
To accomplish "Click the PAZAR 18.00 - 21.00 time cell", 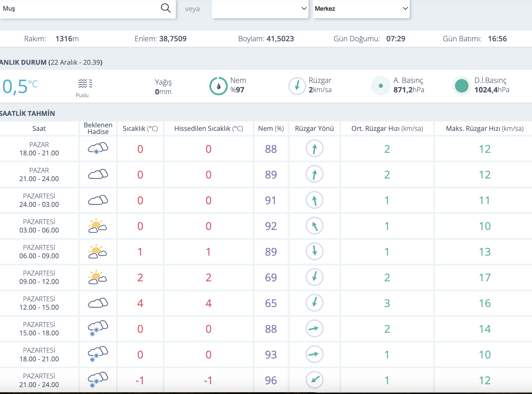I will pos(39,149).
